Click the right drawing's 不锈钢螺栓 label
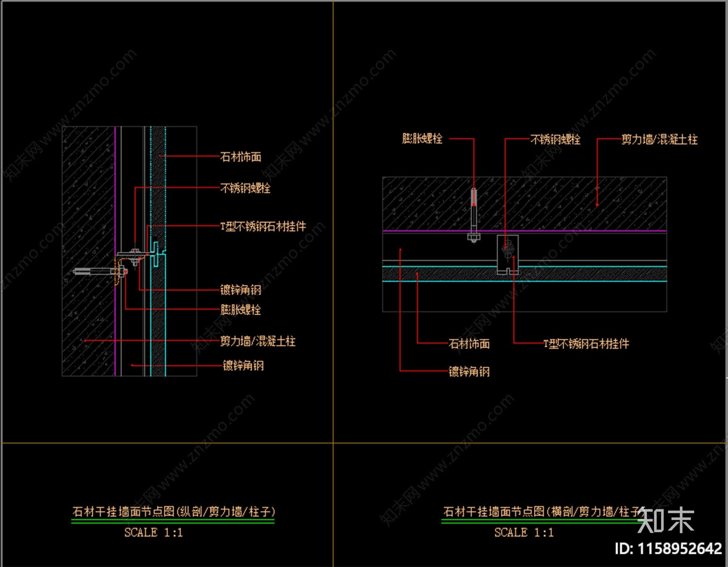 click(555, 139)
